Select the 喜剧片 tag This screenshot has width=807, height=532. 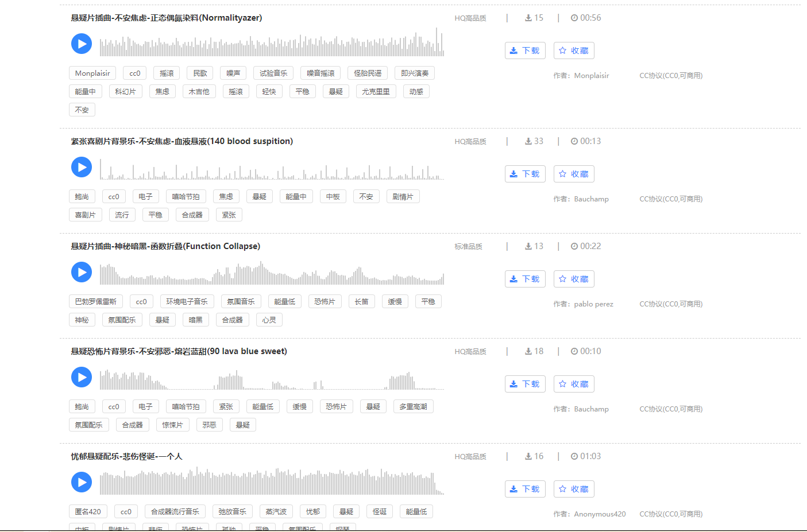86,215
